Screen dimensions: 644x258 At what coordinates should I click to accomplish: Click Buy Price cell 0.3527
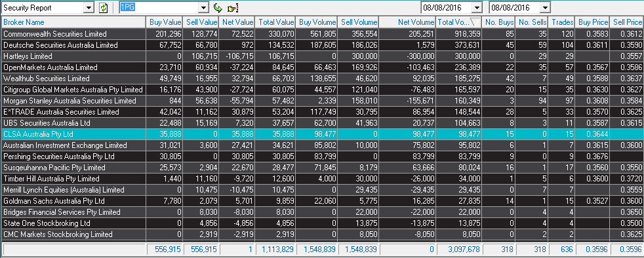tap(593, 201)
